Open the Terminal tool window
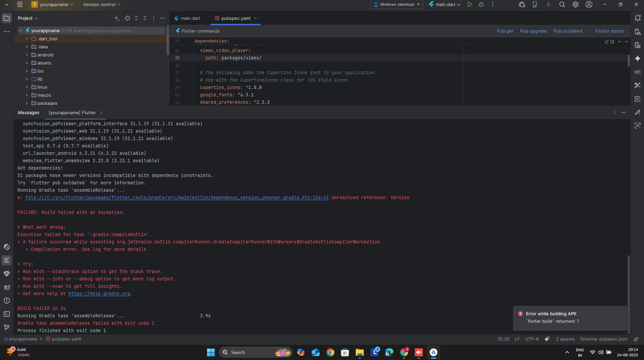 7,314
